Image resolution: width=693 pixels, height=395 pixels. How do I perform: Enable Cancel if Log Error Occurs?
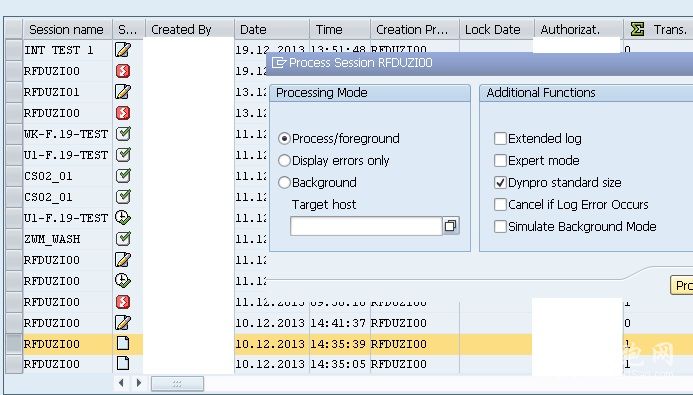click(500, 205)
